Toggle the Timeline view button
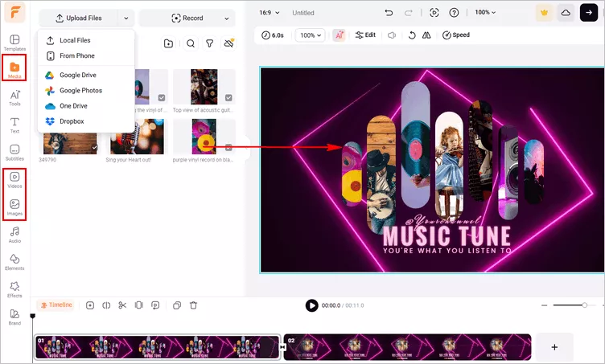 coord(56,305)
